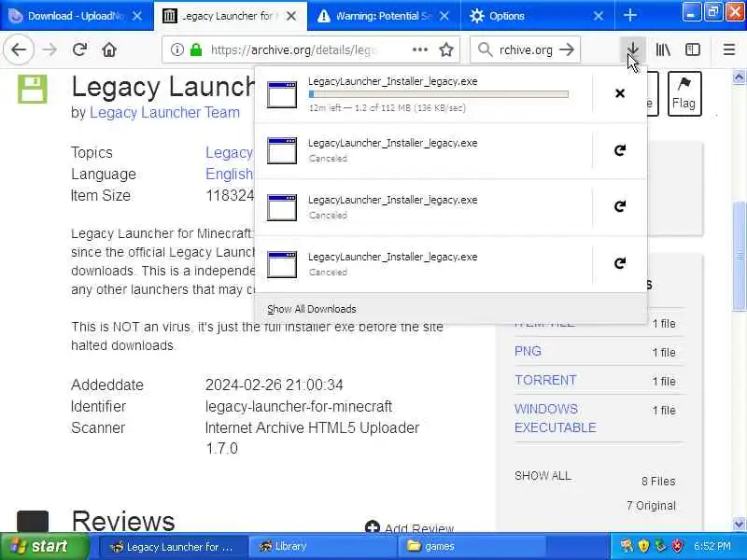Click the download progress bar
This screenshot has width=747, height=560.
click(438, 94)
